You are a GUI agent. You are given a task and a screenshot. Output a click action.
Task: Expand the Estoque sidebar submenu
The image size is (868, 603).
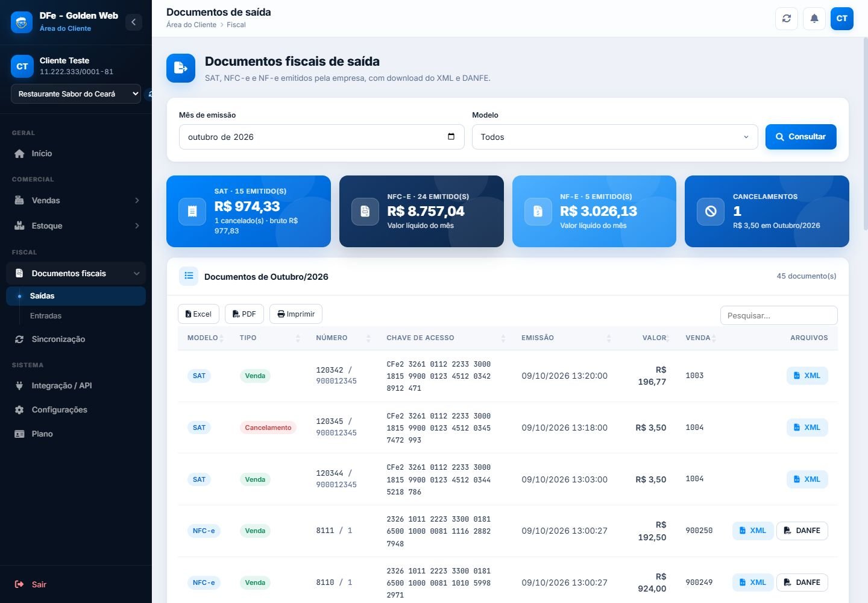pyautogui.click(x=76, y=226)
